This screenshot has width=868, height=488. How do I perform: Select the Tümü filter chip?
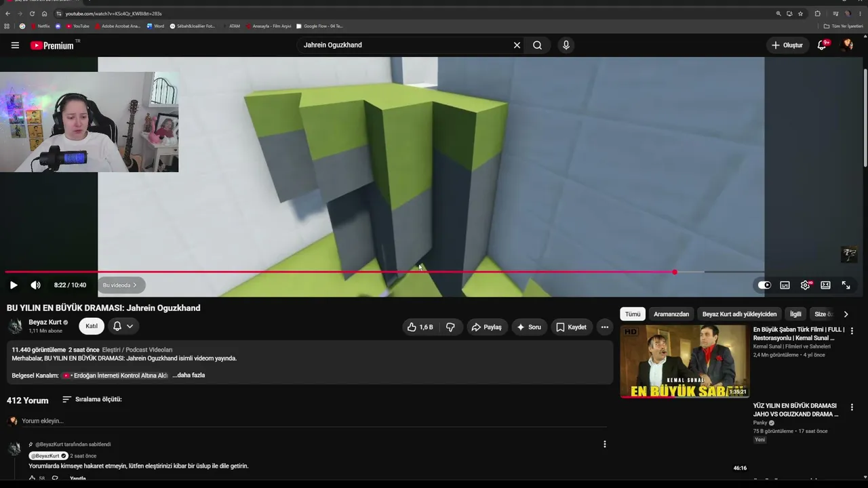tap(633, 314)
